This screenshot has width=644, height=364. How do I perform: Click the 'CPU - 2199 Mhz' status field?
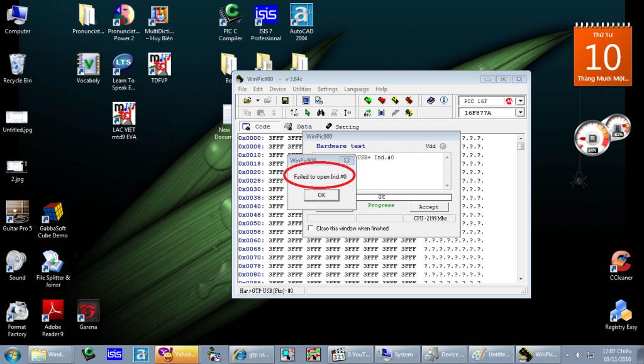pos(430,219)
